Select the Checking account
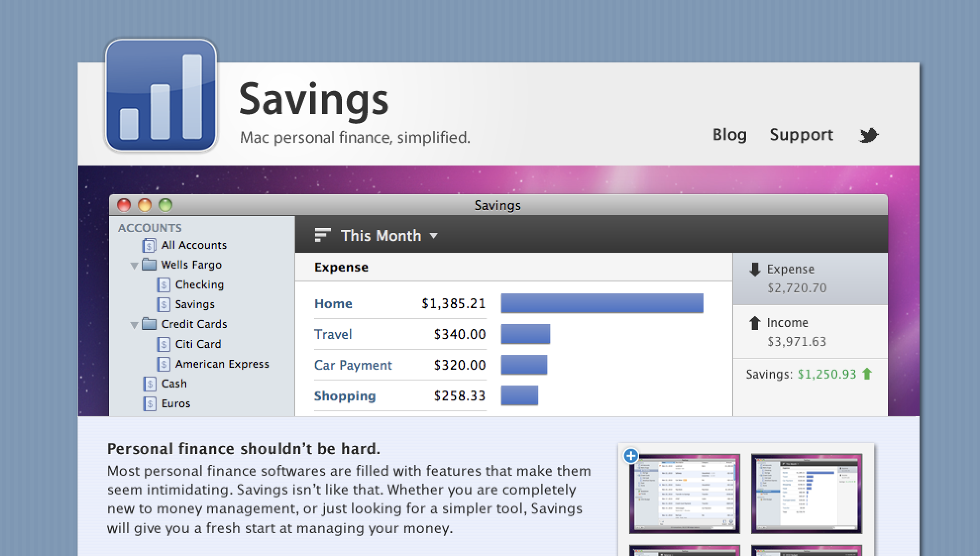Screen dimensions: 980x556 (199, 284)
